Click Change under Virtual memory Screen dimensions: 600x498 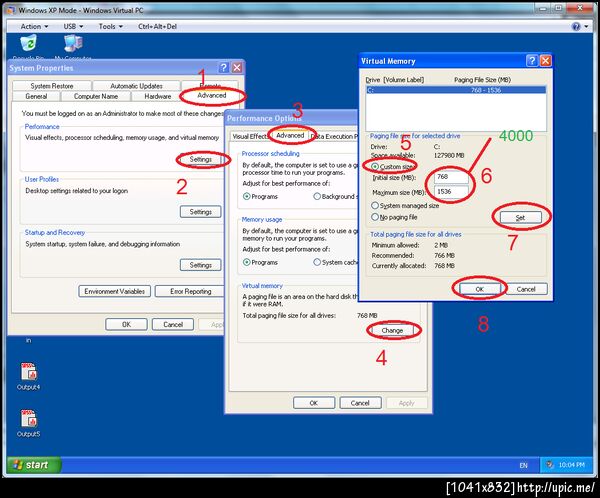[392, 330]
